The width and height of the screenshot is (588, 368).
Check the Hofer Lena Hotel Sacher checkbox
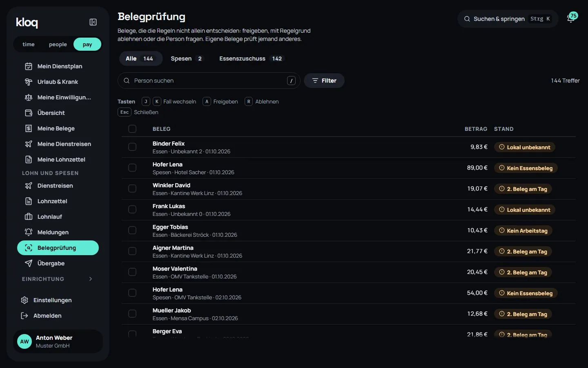click(x=132, y=168)
